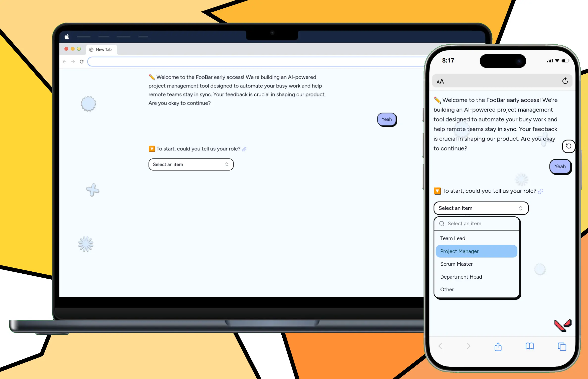588x379 pixels.
Task: Click the laptop text "To start, could you tell us your role?"
Action: coord(198,149)
